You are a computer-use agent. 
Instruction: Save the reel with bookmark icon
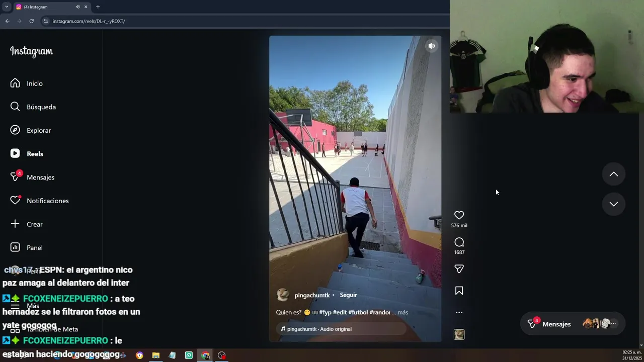(459, 291)
